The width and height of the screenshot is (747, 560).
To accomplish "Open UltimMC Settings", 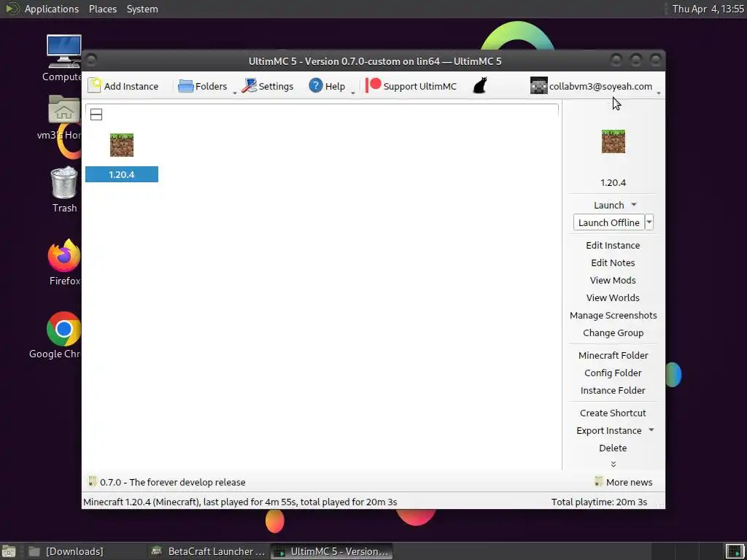I will pyautogui.click(x=267, y=86).
